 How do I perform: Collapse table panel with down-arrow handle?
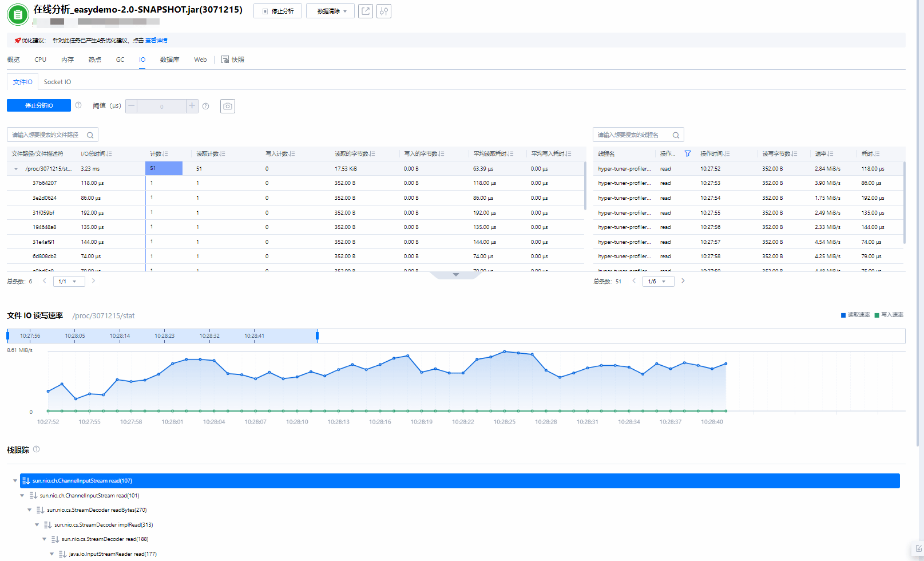pos(456,275)
